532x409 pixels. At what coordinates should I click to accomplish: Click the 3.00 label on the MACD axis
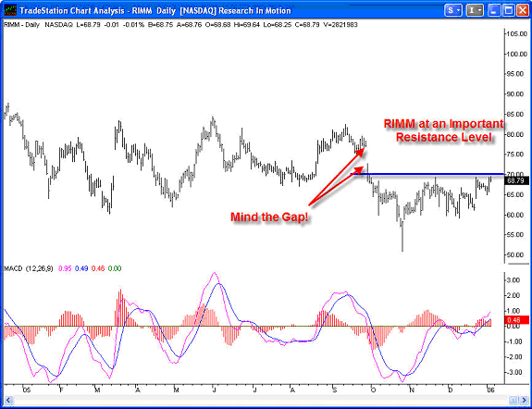(513, 280)
